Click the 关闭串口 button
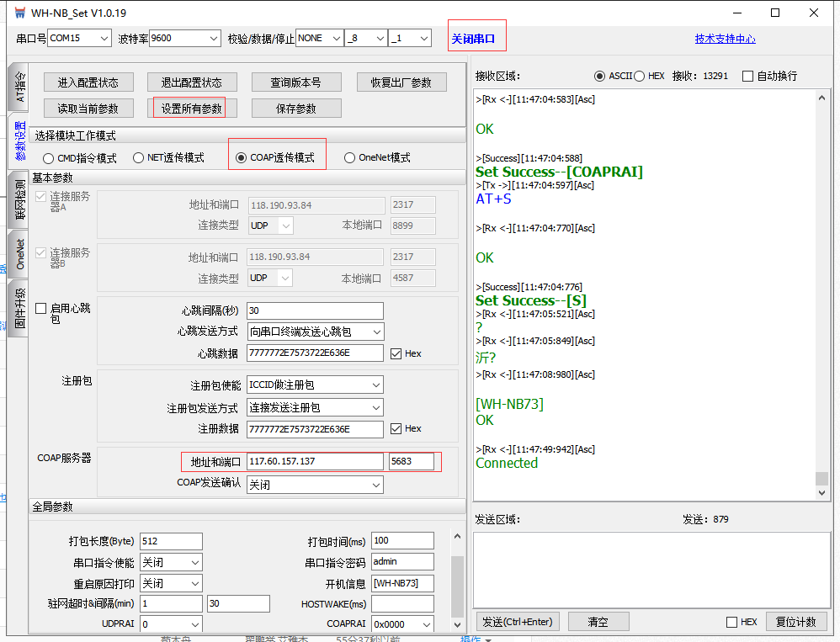 coord(474,39)
